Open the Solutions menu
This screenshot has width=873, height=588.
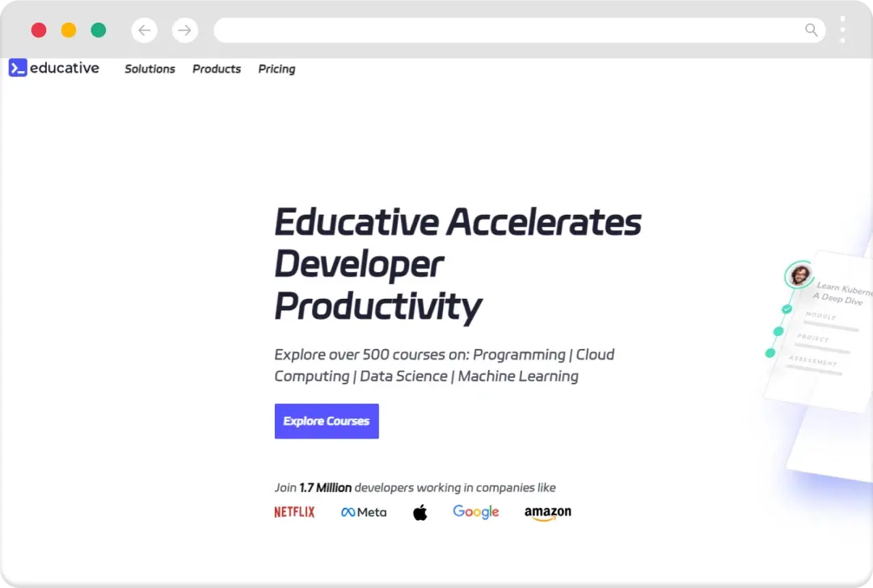pyautogui.click(x=150, y=69)
